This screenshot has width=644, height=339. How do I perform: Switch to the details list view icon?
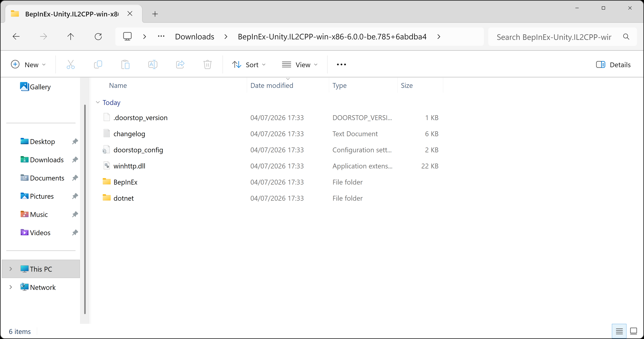click(x=619, y=331)
